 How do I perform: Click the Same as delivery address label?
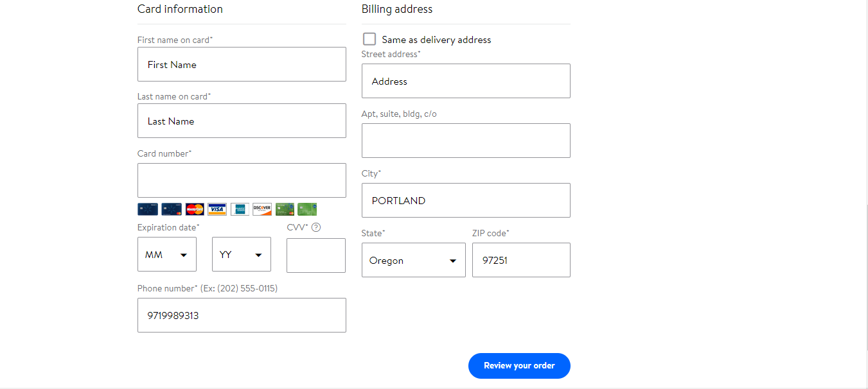[436, 40]
